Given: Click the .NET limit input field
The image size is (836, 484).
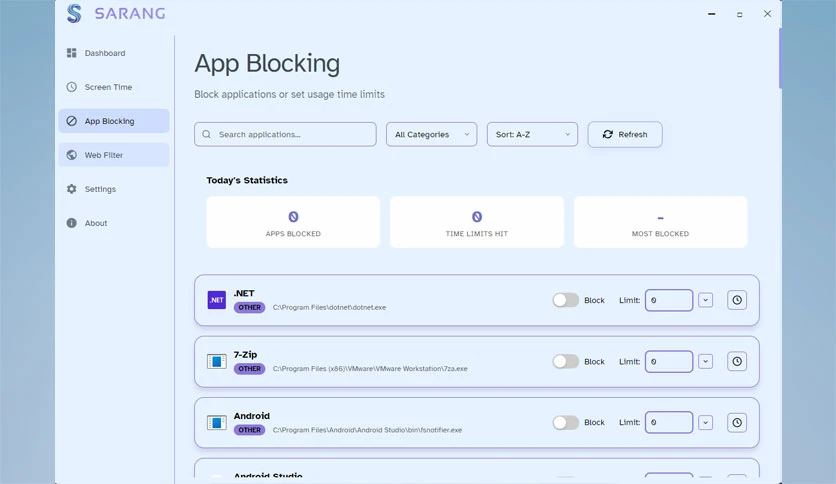Looking at the screenshot, I should 669,300.
